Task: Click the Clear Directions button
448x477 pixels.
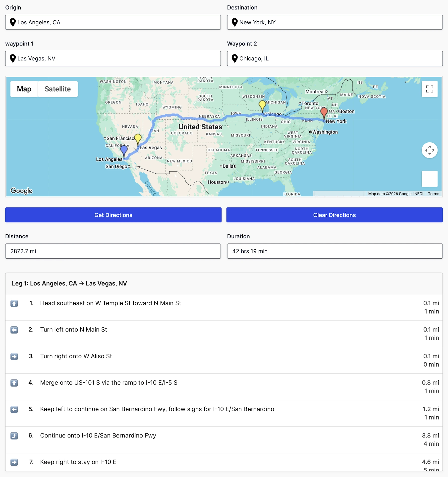Action: pyautogui.click(x=335, y=215)
